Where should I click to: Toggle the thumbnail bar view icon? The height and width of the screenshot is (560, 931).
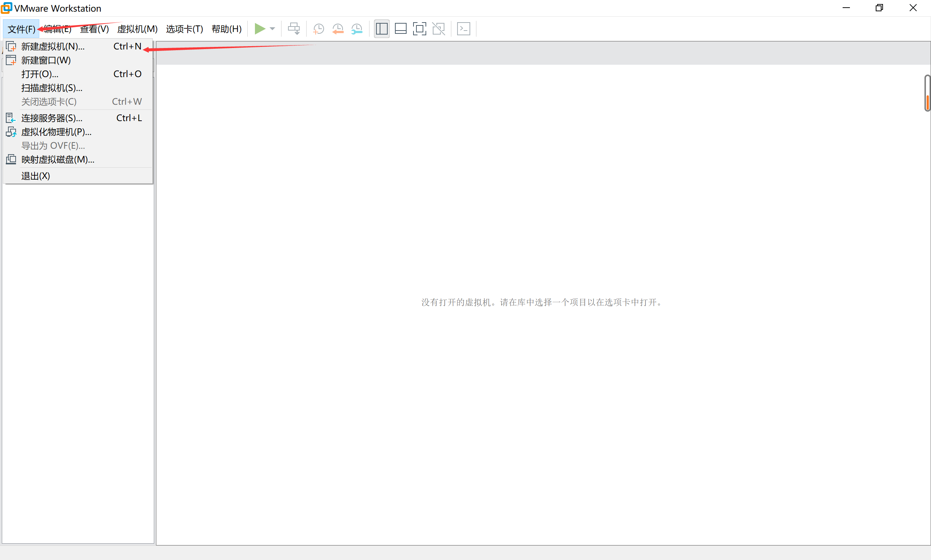400,29
